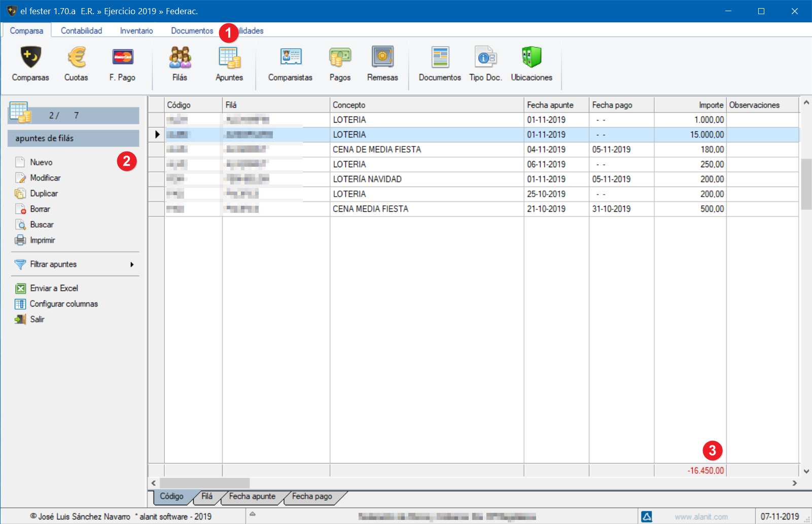The width and height of the screenshot is (812, 524).
Task: Open F. Pago credit card icon
Action: [x=122, y=58]
